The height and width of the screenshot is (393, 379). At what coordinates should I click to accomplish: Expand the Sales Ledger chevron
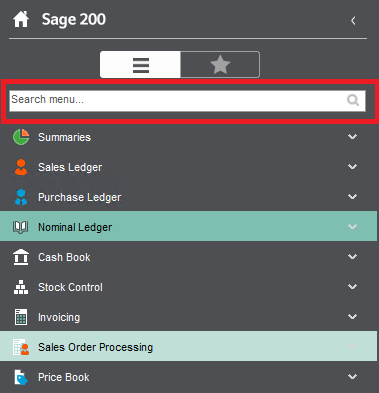[352, 167]
